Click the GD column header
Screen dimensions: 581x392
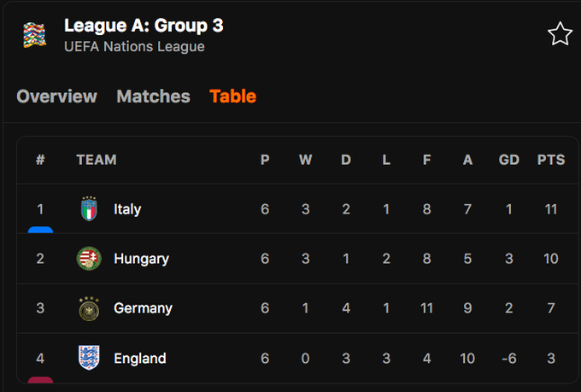(508, 160)
